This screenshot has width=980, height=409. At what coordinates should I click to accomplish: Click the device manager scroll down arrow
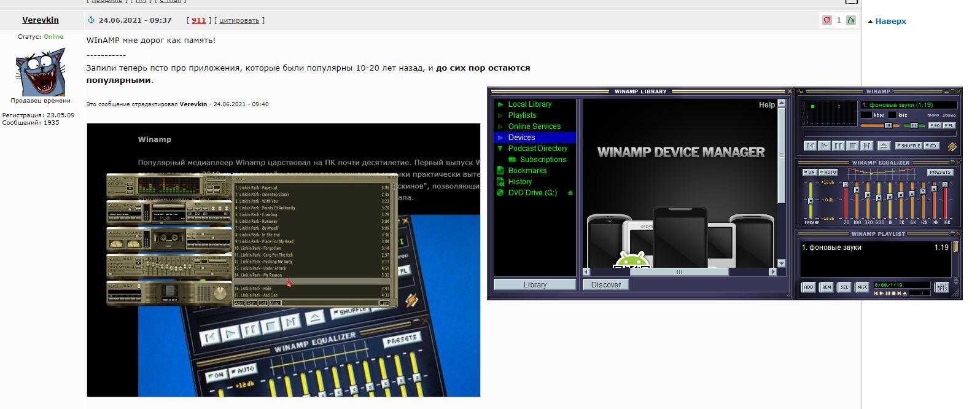pos(781,263)
